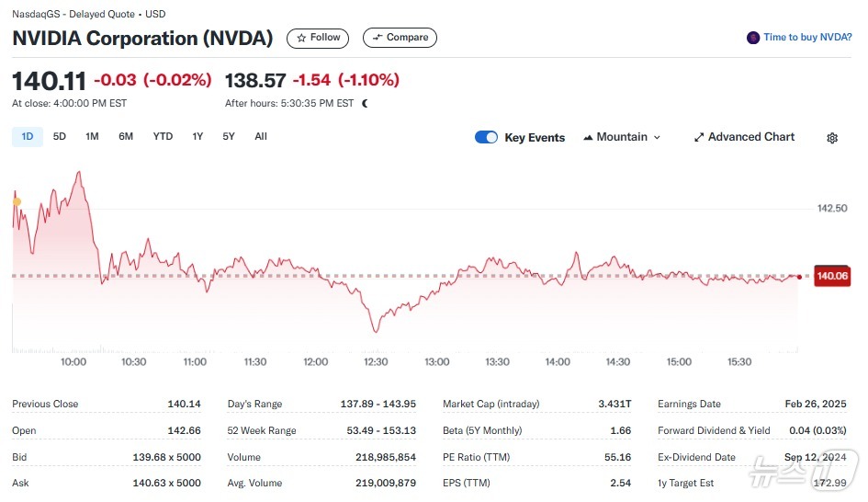This screenshot has height=502, width=868.
Task: Click the red 140.06 price label
Action: click(832, 276)
